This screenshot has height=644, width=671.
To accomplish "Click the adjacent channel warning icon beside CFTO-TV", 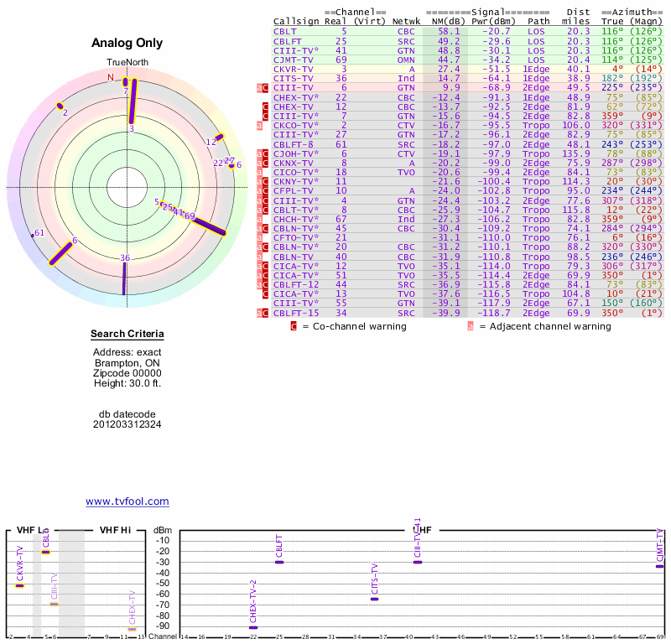I will [x=260, y=237].
